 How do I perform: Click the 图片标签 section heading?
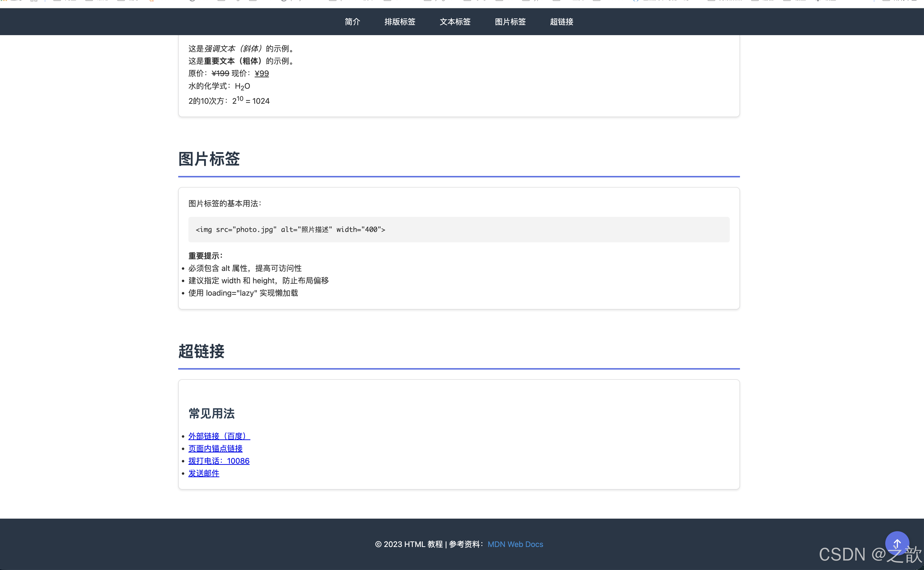[x=209, y=159]
